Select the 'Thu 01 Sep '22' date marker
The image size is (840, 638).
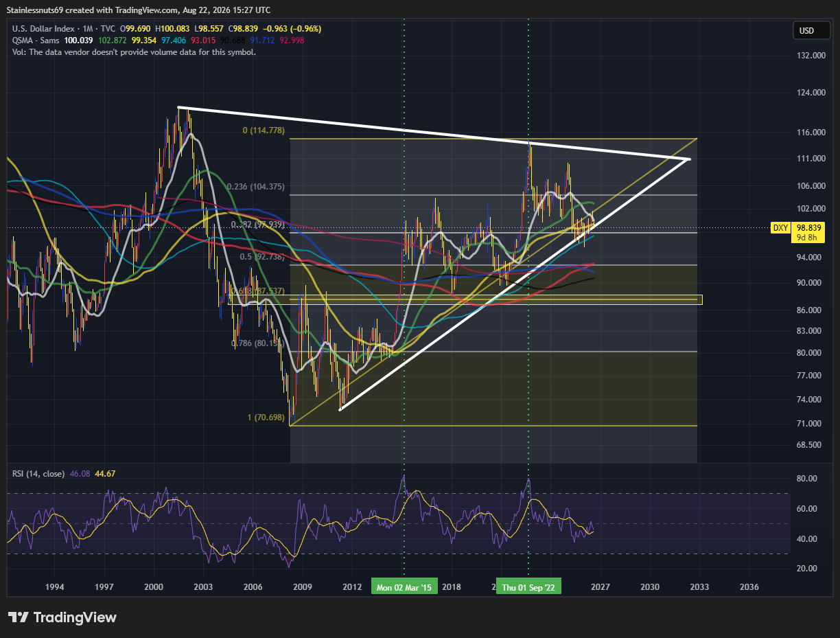pyautogui.click(x=528, y=587)
